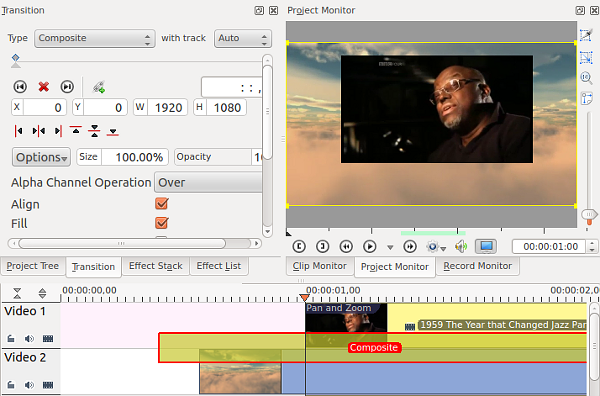Select the Composite transition label in the timeline

coord(374,347)
